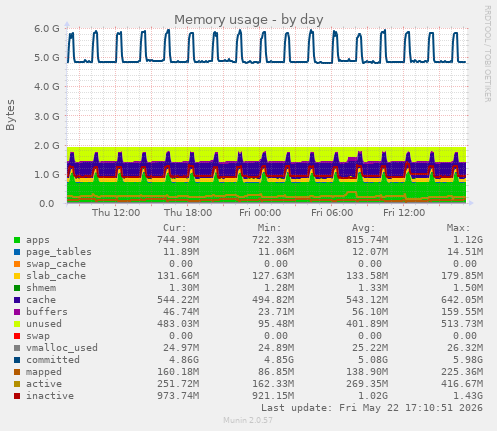Click the Munin 2.0.57 version text
This screenshot has width=497, height=431.
tap(248, 420)
